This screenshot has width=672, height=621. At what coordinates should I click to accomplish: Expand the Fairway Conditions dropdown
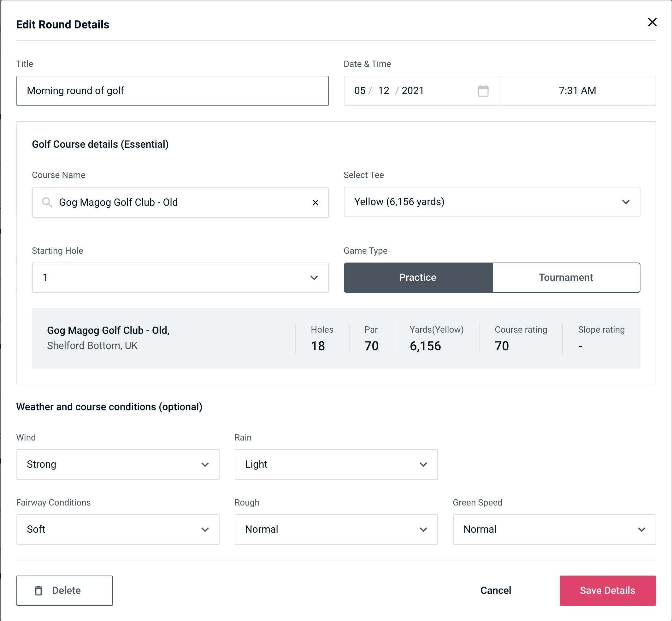[205, 529]
